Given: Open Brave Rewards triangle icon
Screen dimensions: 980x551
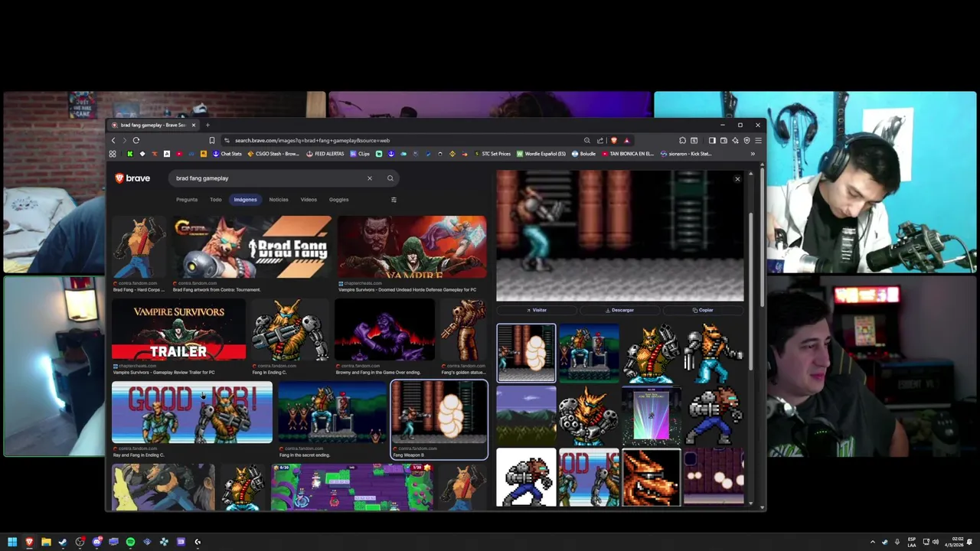Looking at the screenshot, I should click(x=626, y=140).
